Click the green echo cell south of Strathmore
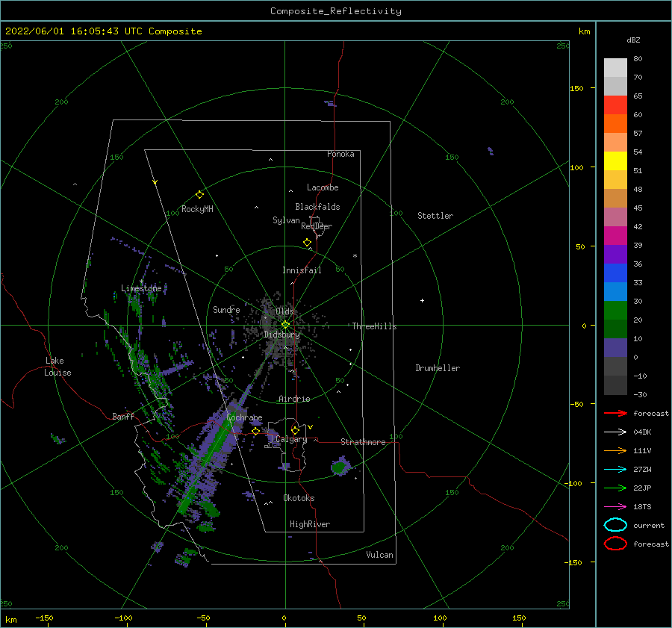The width and height of the screenshot is (672, 628). pos(340,466)
